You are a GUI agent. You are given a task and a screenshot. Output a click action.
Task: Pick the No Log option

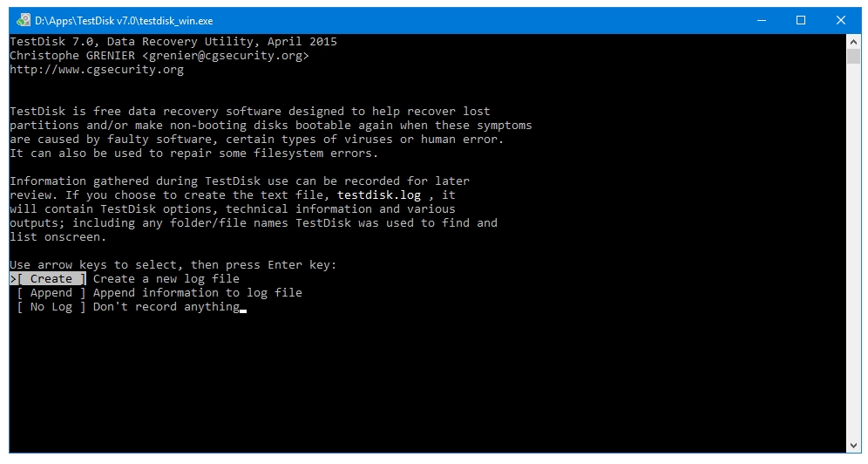[51, 307]
